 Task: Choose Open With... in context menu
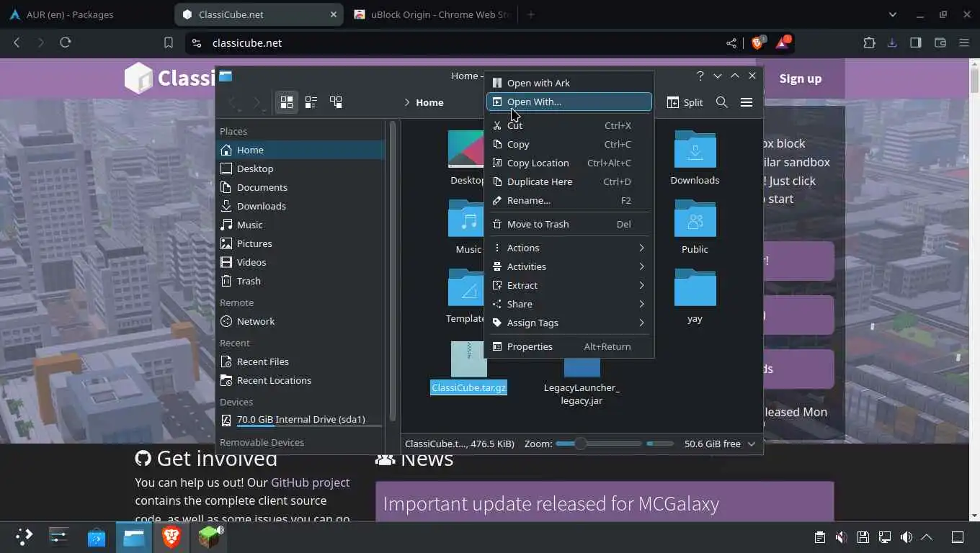[x=569, y=102]
